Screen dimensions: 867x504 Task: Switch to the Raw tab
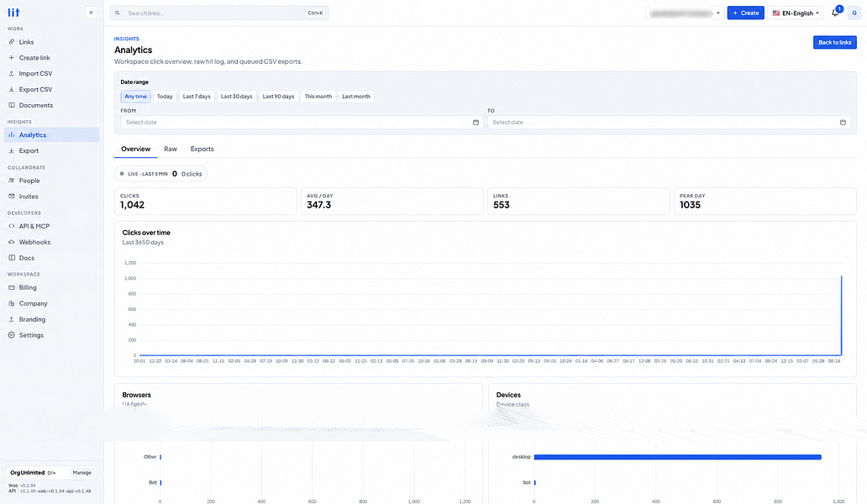[171, 149]
